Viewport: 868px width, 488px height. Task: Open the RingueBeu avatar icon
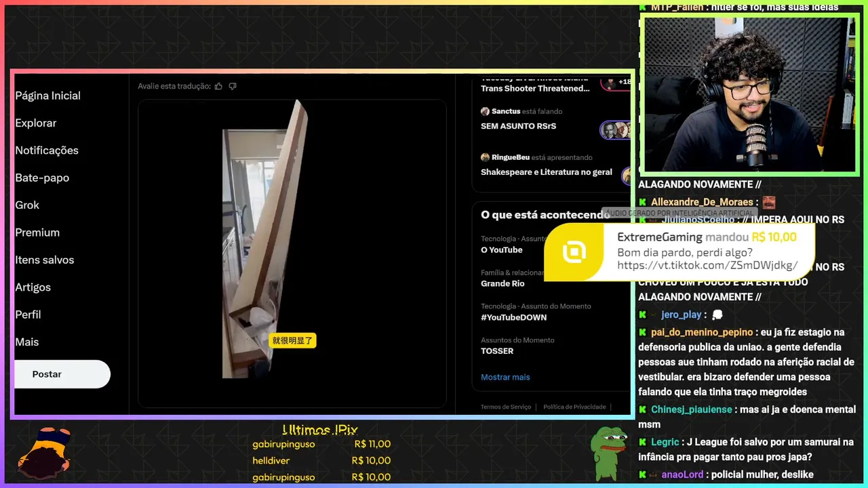pyautogui.click(x=485, y=157)
